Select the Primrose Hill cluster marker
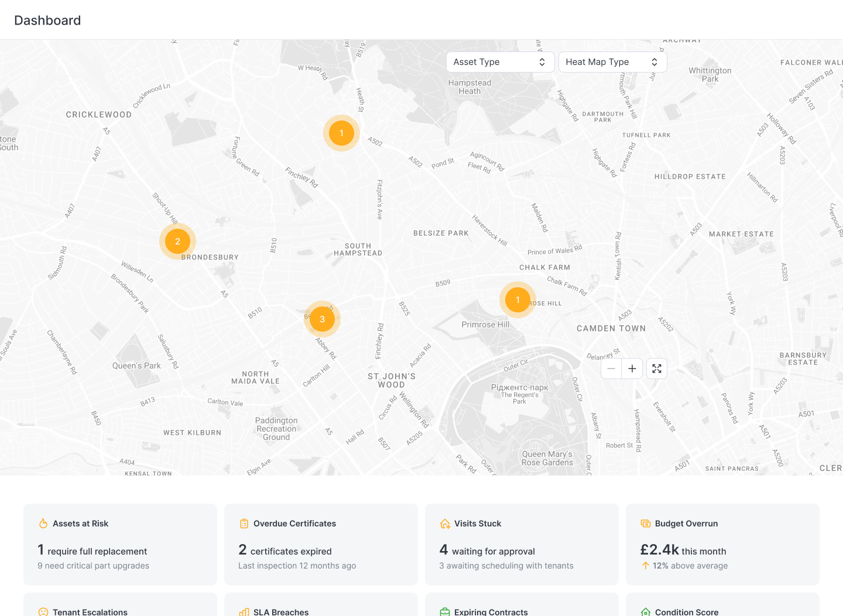843x616 pixels. click(x=518, y=300)
